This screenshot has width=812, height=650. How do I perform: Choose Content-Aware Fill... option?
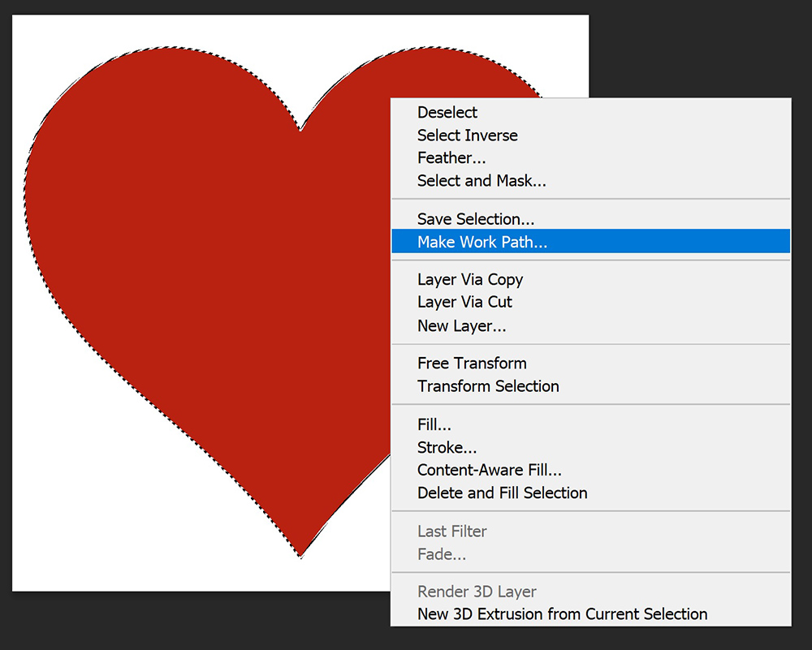[x=591, y=470]
